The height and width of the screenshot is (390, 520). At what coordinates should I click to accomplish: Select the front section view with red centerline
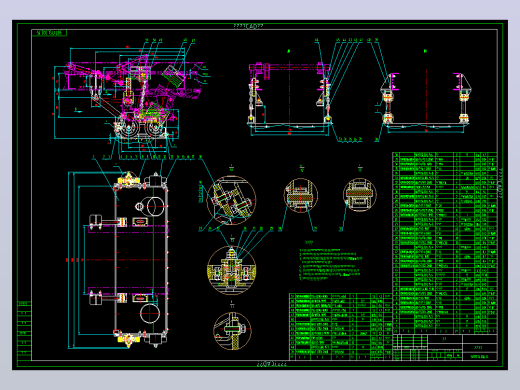click(x=289, y=98)
